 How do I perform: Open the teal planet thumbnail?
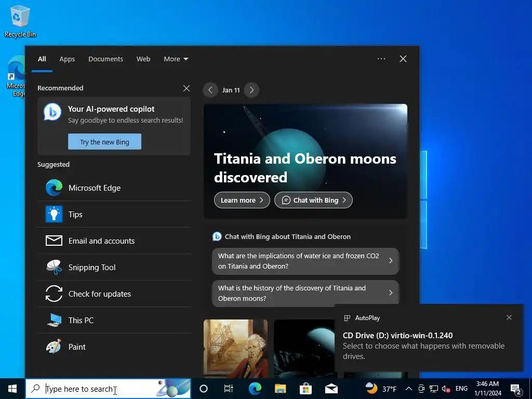[x=304, y=349]
